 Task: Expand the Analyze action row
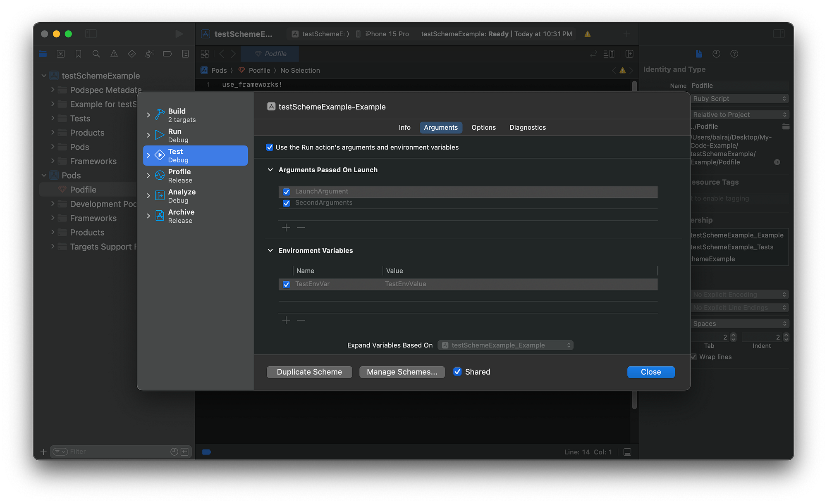point(148,196)
